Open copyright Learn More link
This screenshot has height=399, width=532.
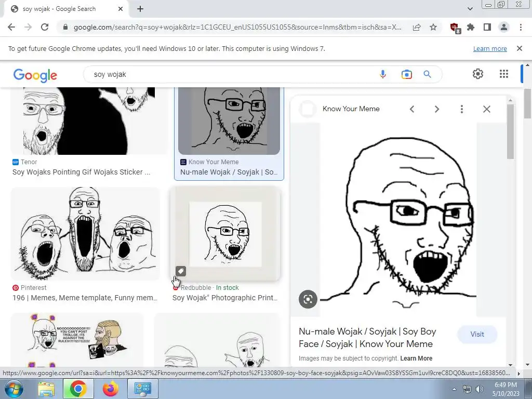pos(416,358)
